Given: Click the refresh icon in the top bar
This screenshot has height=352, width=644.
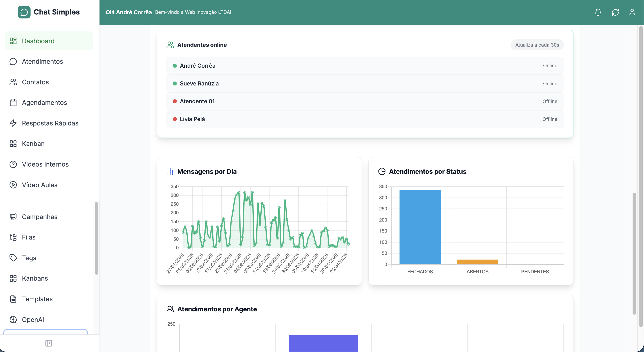Looking at the screenshot, I should [615, 12].
